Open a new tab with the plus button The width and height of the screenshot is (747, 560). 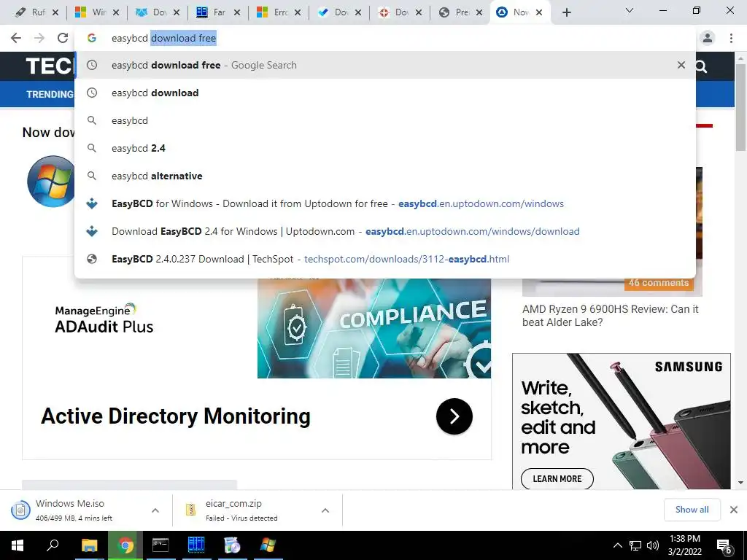[566, 12]
